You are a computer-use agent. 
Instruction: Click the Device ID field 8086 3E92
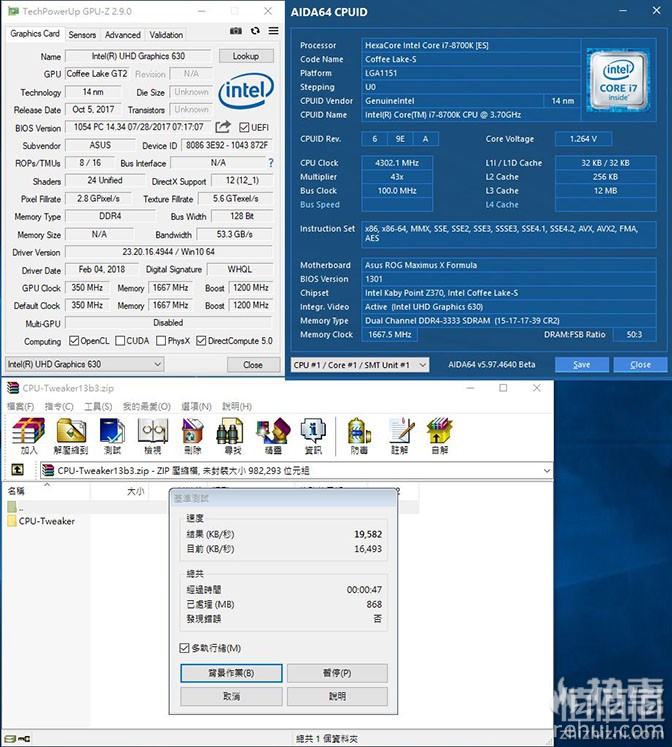(x=227, y=145)
